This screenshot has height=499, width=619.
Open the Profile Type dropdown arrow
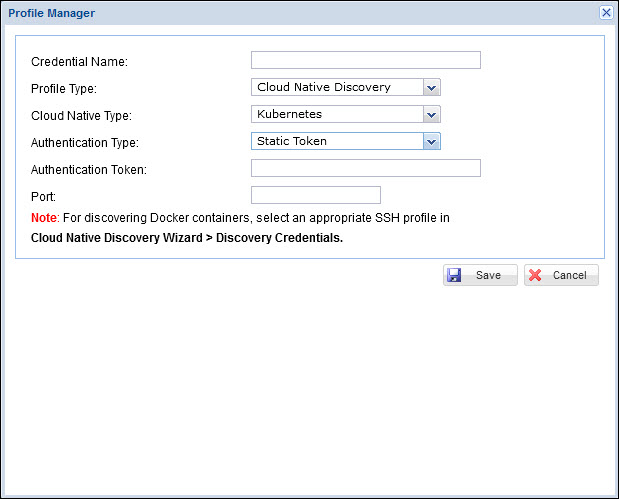click(x=431, y=87)
